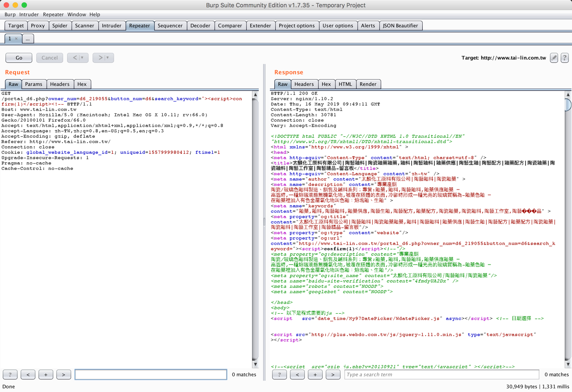
Task: Click the request pane scrollbar up arrow
Action: (x=256, y=95)
